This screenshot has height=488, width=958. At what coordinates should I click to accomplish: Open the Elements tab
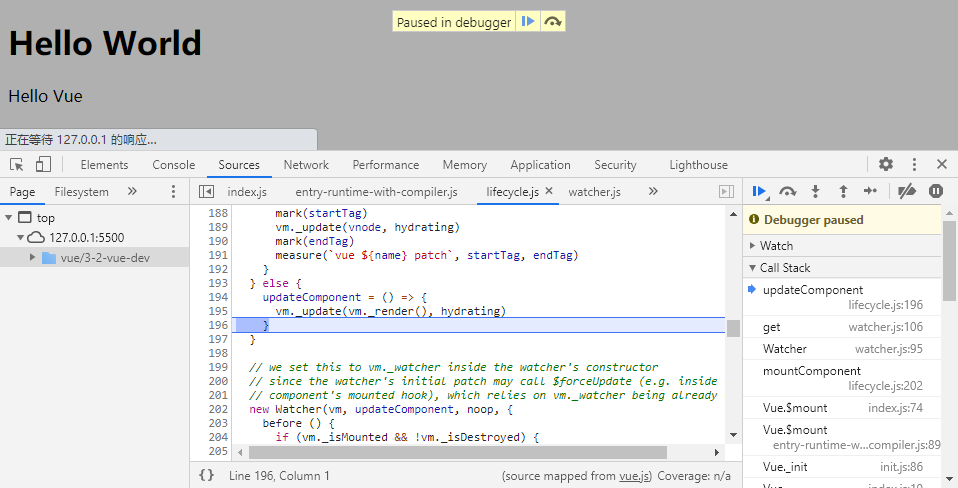(104, 165)
